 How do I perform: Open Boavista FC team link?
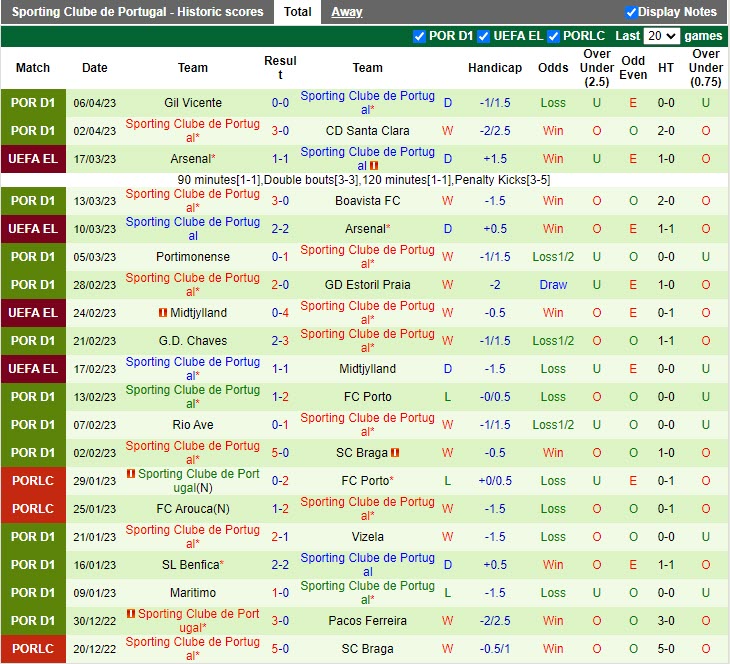(367, 201)
